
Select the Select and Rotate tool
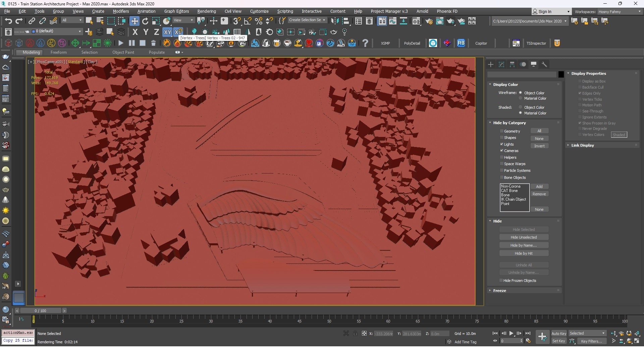pyautogui.click(x=145, y=21)
